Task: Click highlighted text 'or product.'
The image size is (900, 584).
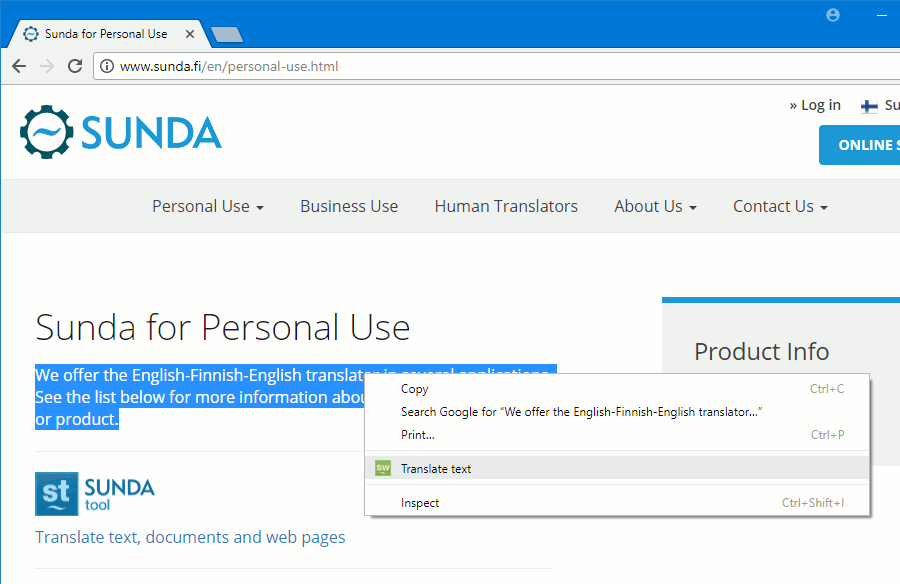Action: pyautogui.click(x=77, y=419)
